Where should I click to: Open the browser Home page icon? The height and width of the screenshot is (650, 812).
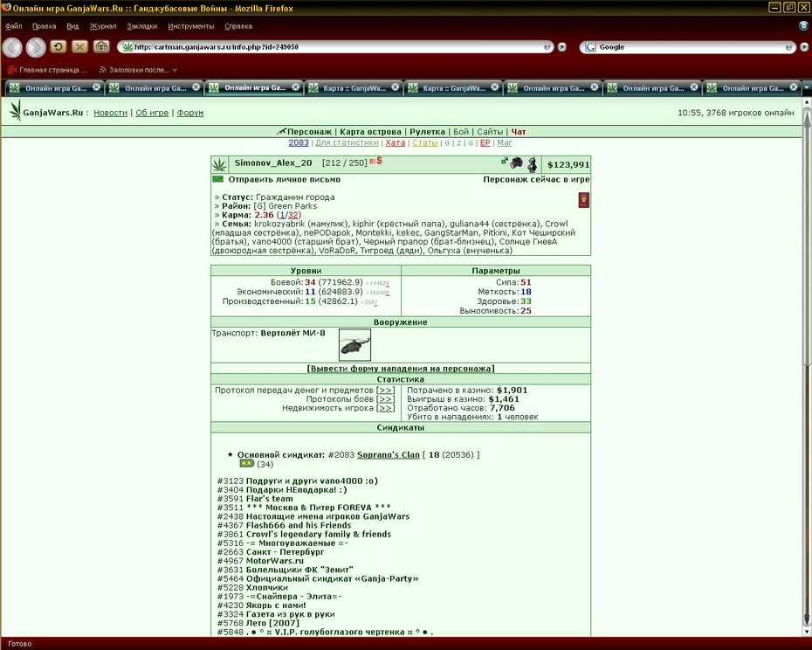[x=101, y=47]
